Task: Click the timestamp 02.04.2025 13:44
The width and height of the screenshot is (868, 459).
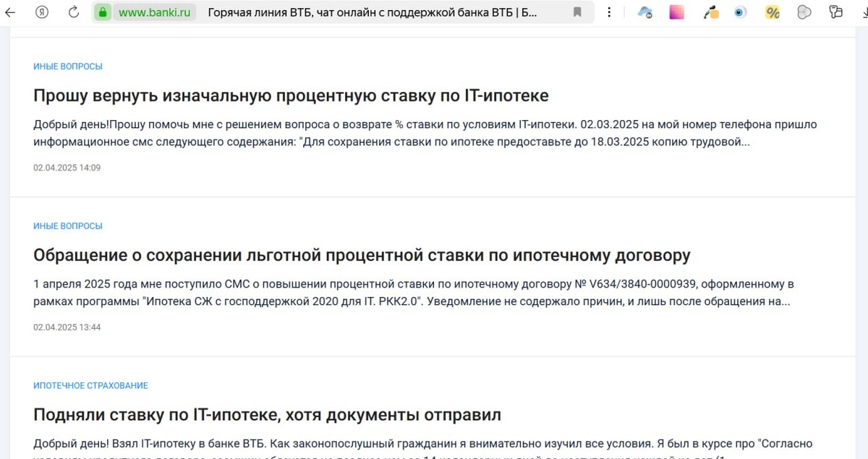Action: point(67,327)
